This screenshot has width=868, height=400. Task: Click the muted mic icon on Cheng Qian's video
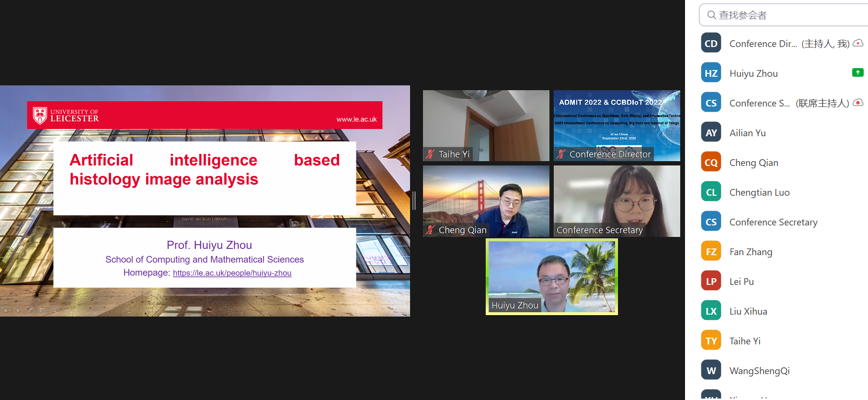(430, 230)
